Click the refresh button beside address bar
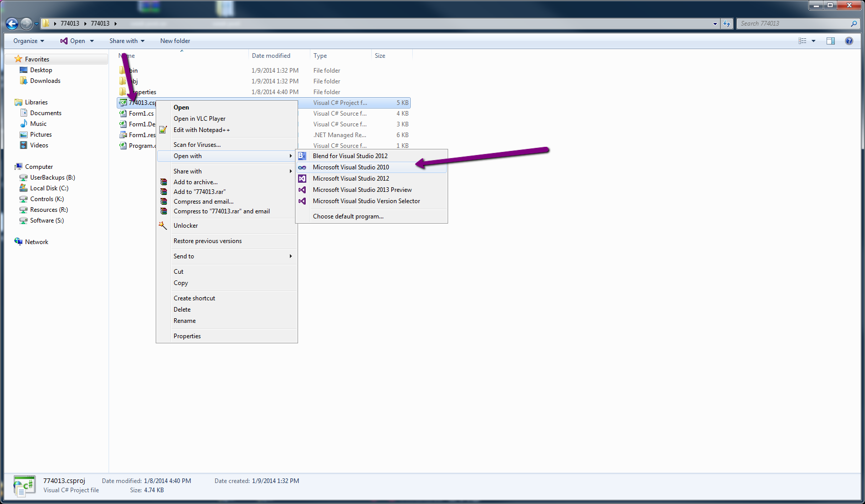Screen dimensions: 865x504 (x=727, y=24)
